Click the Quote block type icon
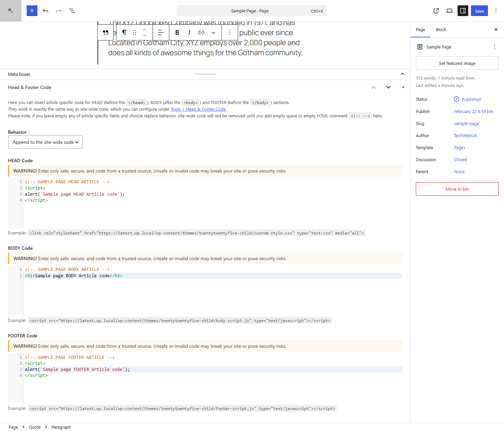The height and width of the screenshot is (431, 504). click(106, 32)
